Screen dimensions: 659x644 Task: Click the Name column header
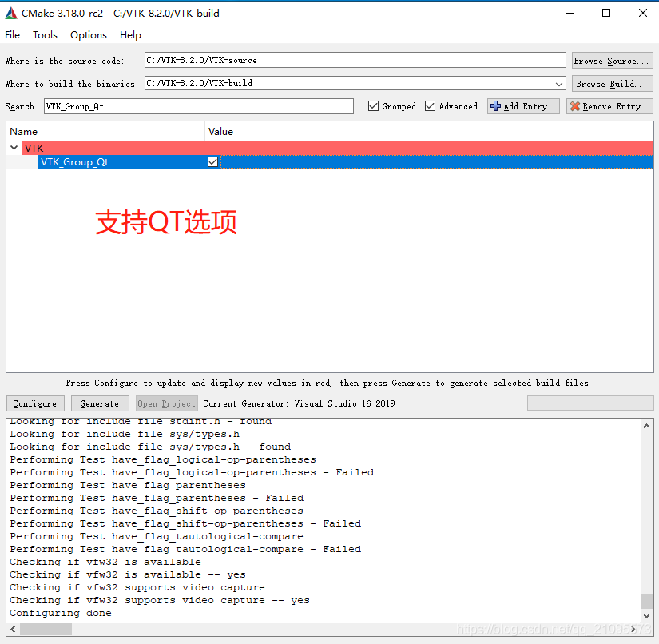105,132
